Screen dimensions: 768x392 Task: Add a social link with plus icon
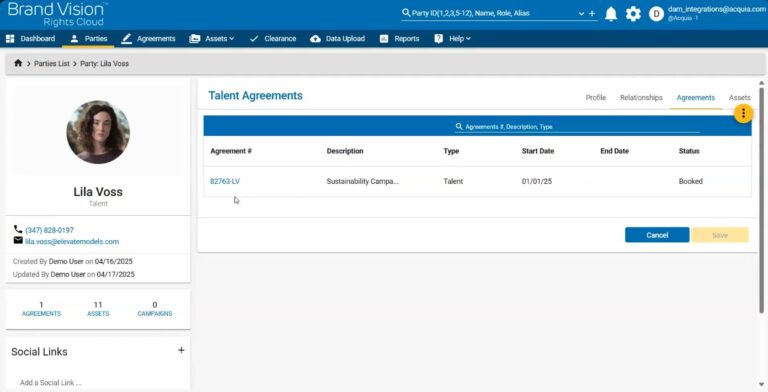[x=181, y=350]
